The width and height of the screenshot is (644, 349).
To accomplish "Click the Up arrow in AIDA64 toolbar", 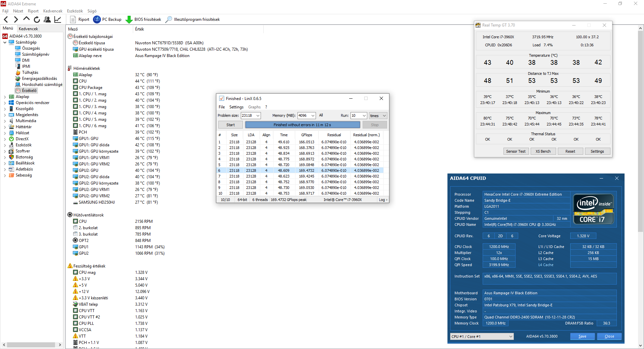I will tap(26, 19).
